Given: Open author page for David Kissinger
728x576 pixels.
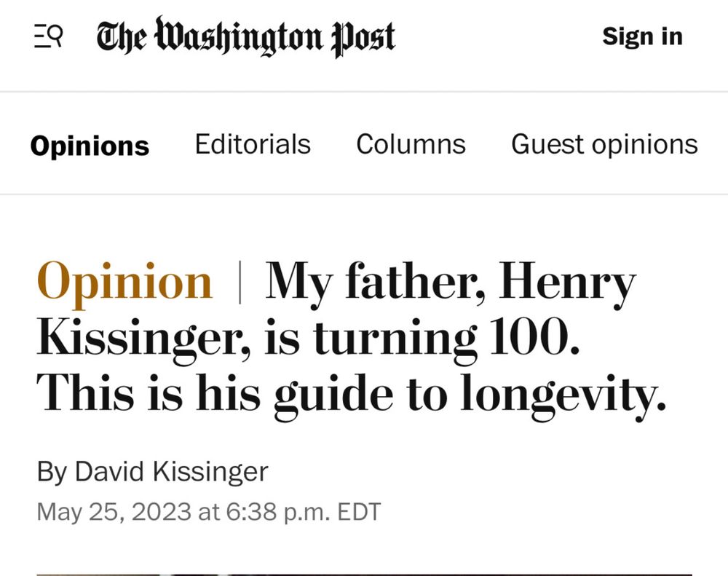Looking at the screenshot, I should click(x=171, y=472).
